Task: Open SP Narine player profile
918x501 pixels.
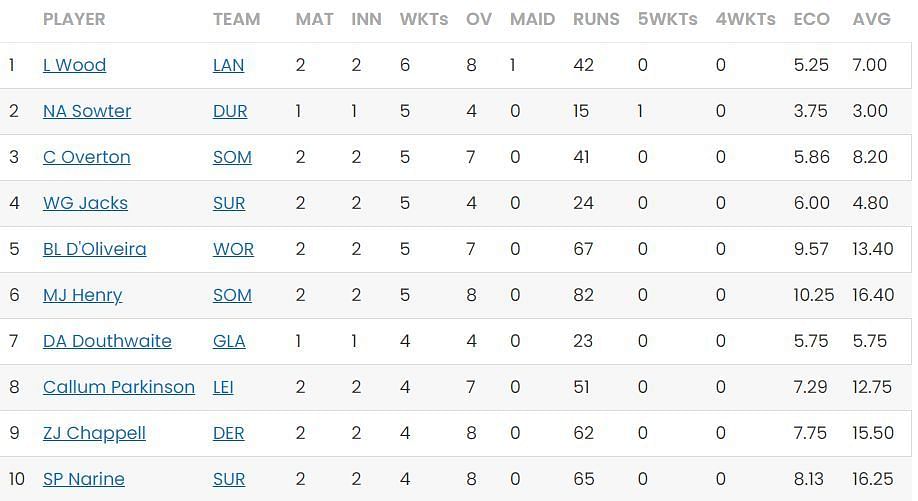Action: [x=84, y=479]
